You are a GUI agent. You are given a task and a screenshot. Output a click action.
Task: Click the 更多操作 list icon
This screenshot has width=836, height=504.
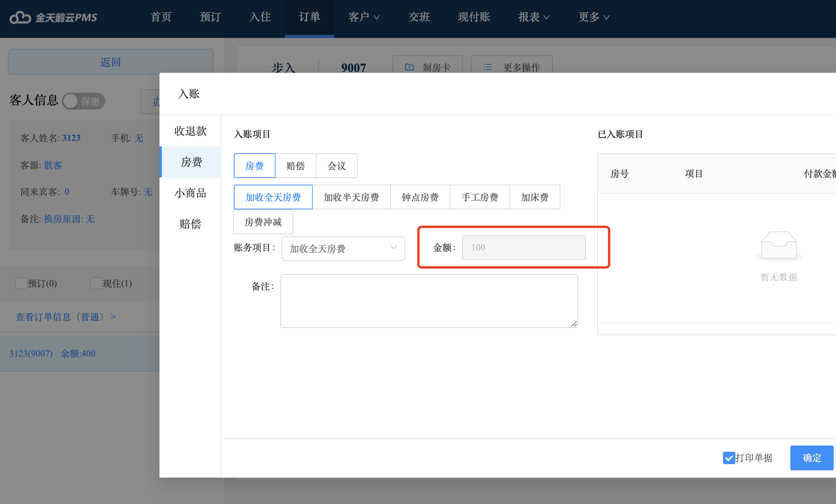click(488, 67)
